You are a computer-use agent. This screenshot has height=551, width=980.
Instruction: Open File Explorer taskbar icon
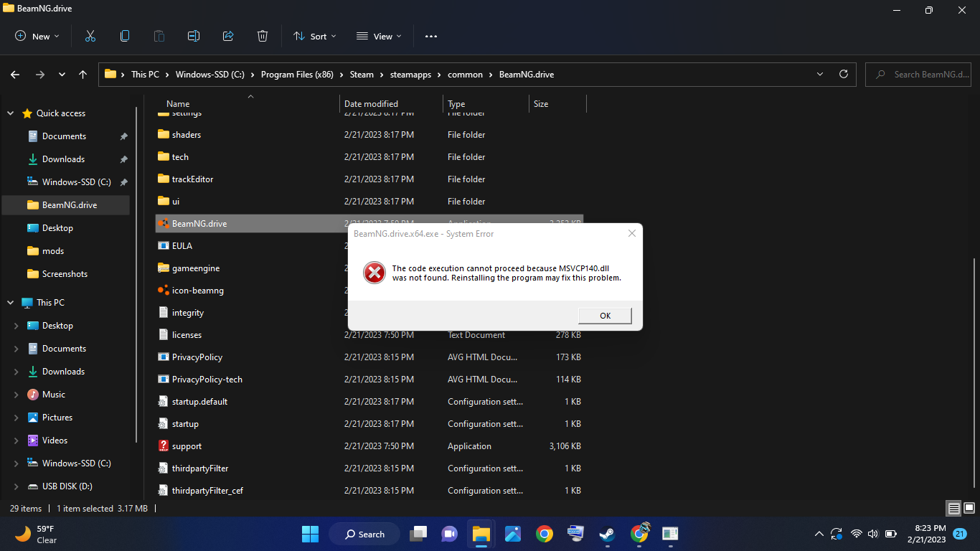(x=481, y=534)
